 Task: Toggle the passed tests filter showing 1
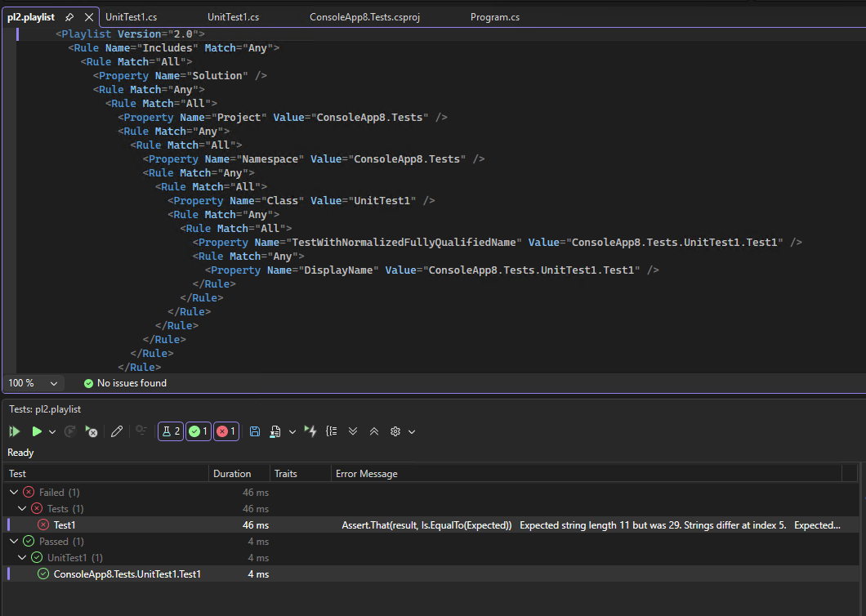198,431
